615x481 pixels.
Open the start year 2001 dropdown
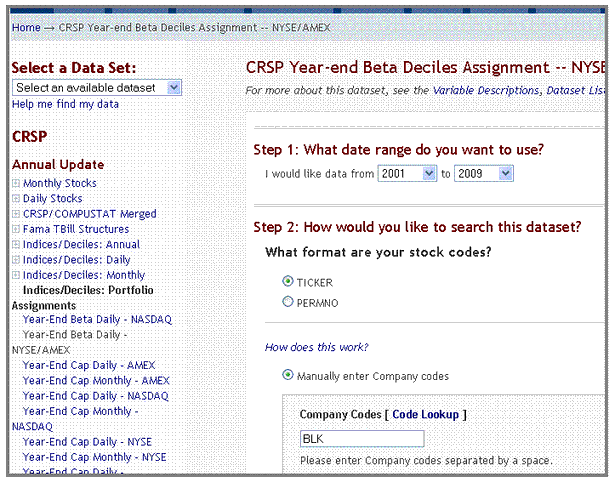407,173
